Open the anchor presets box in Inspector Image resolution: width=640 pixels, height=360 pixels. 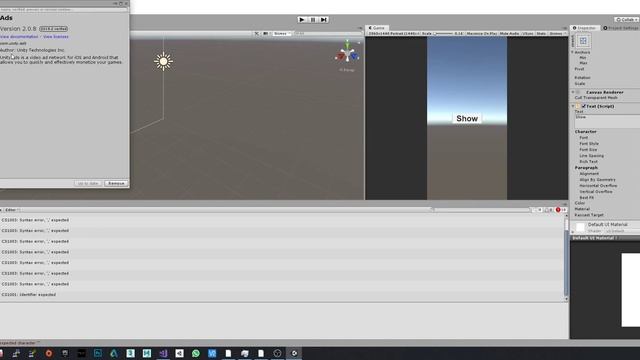583,41
